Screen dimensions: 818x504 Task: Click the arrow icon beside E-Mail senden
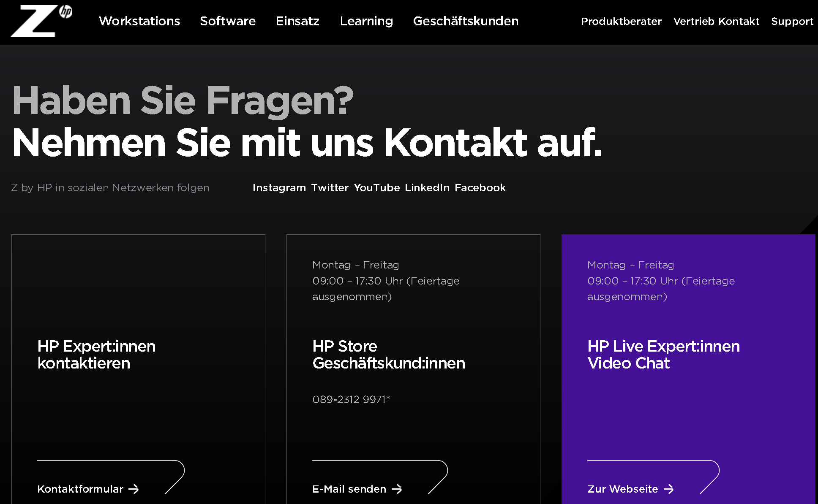point(397,489)
